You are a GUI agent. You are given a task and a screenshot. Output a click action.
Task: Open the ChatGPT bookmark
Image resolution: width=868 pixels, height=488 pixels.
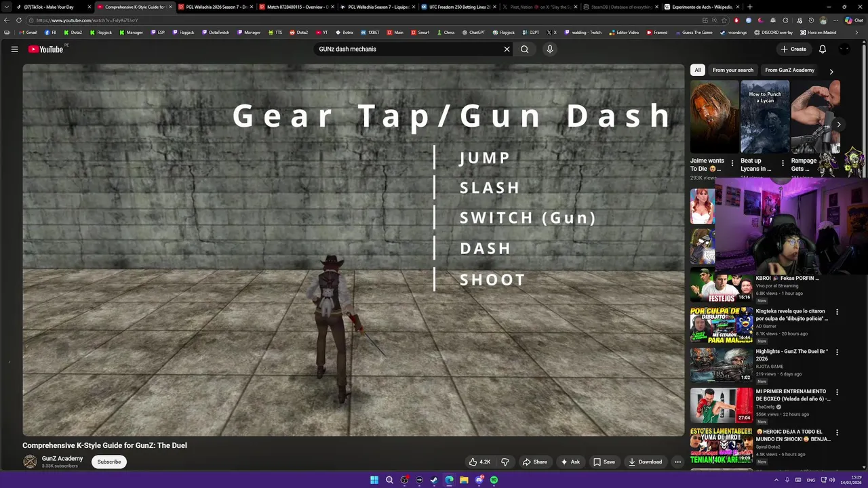(473, 33)
